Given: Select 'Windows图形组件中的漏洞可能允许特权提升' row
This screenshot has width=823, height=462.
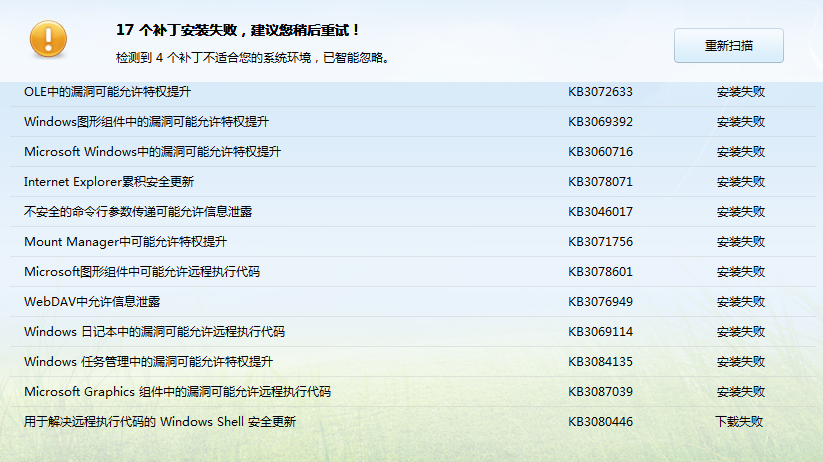Looking at the screenshot, I should click(413, 122).
